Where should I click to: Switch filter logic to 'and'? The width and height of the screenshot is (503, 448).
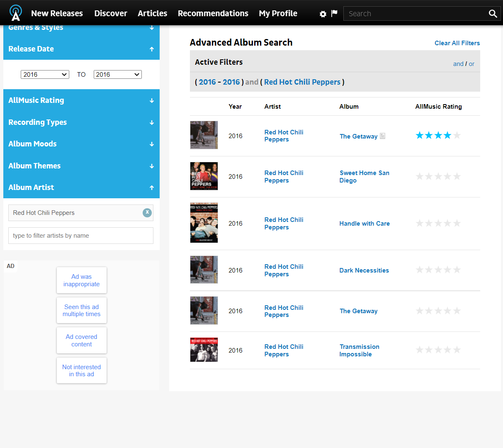458,64
